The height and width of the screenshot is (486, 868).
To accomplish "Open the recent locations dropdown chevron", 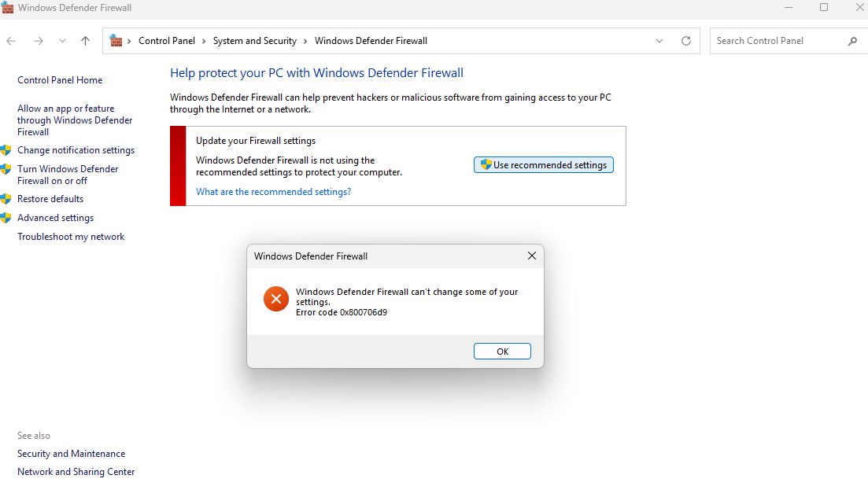I will click(x=62, y=41).
